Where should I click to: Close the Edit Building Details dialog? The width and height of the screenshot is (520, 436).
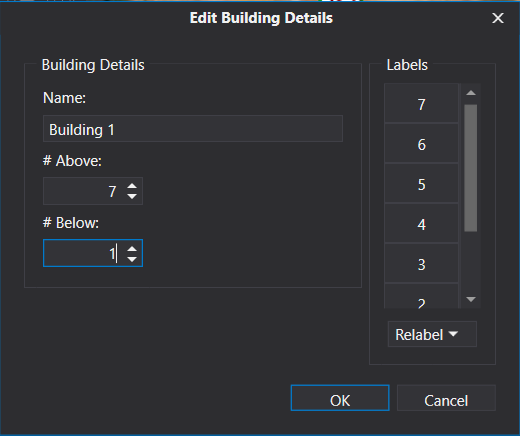coord(498,18)
